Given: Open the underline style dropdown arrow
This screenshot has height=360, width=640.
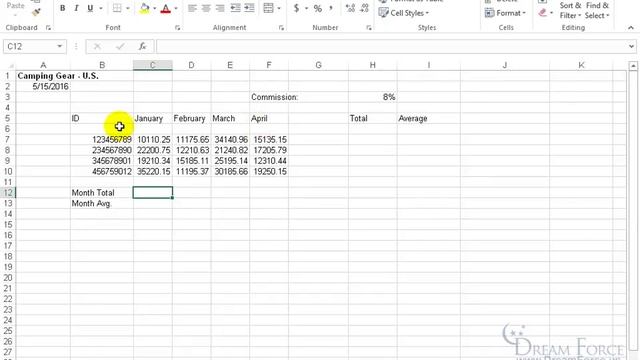Looking at the screenshot, I should coord(100,8).
